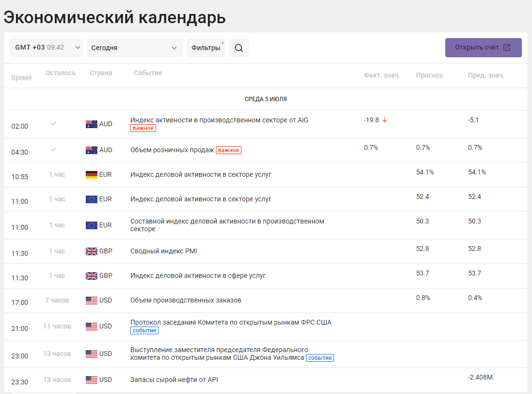Click German flag in the 10:55 row
Screen dimensions: 532x394
tap(91, 175)
